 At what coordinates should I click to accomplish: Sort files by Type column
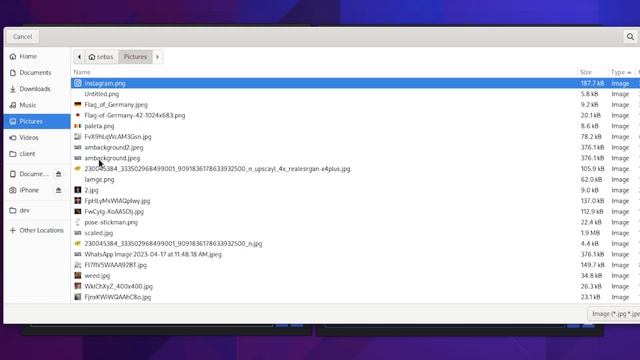(x=621, y=72)
